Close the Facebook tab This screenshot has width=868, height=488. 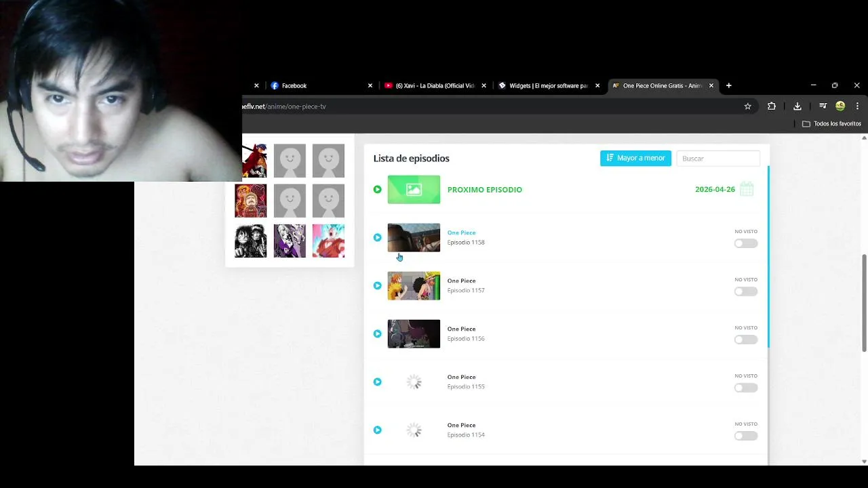pos(370,85)
